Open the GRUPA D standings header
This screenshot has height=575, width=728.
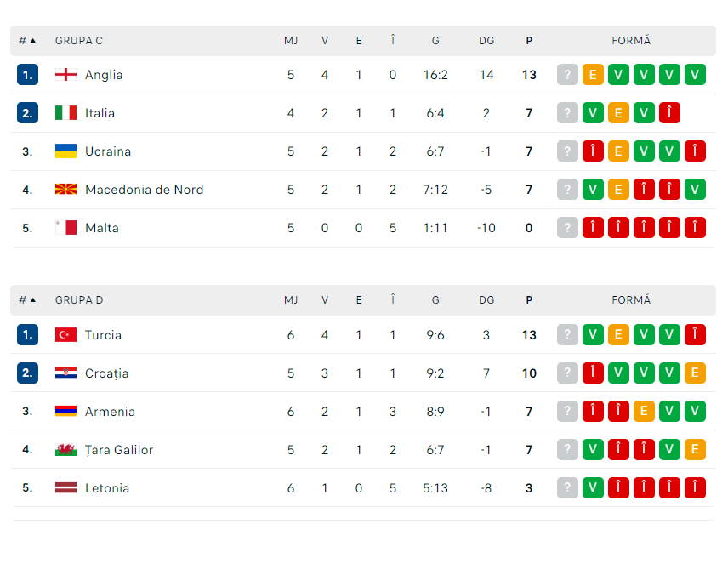[x=79, y=299]
